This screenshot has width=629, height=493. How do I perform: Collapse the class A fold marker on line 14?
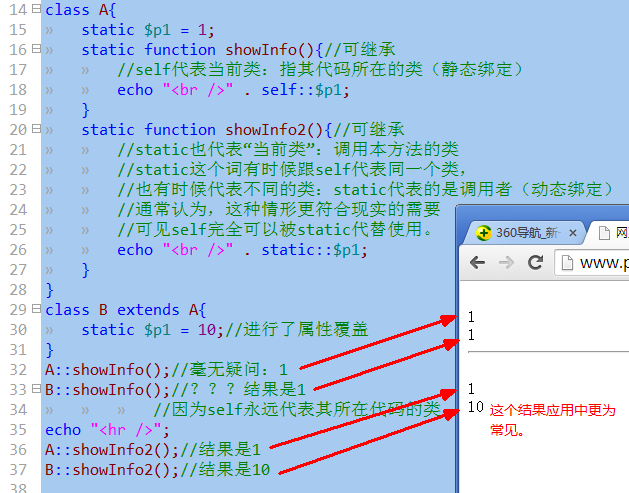tap(36, 8)
